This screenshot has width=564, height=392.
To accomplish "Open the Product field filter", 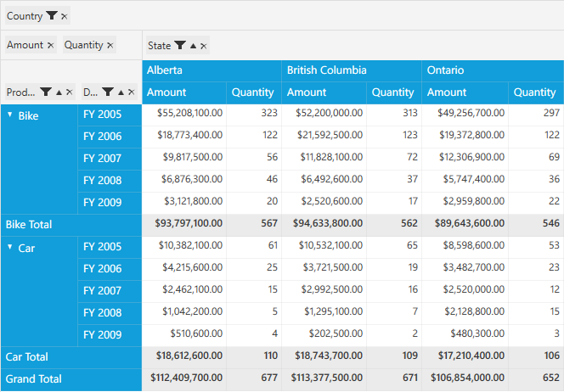I will click(x=46, y=92).
